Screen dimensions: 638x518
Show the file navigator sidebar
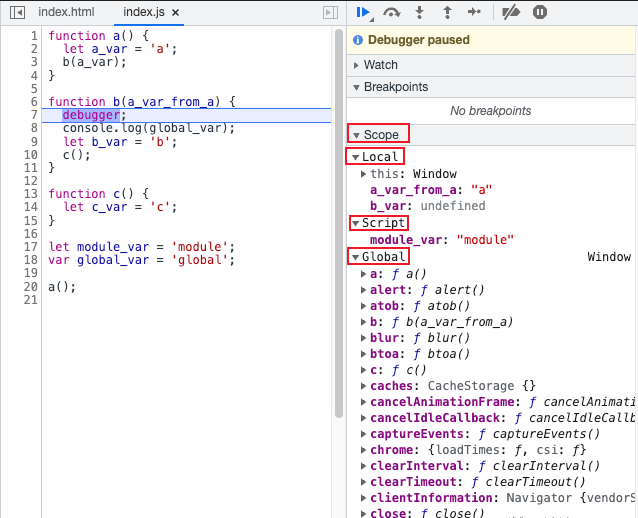(x=17, y=12)
